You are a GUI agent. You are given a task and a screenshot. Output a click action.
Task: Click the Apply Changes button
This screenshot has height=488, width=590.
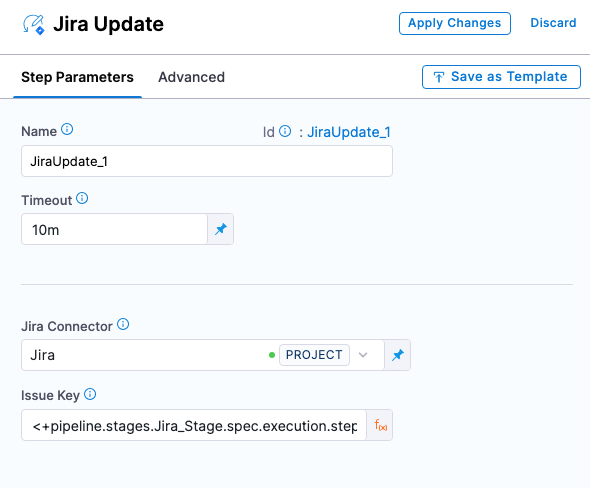pos(455,23)
